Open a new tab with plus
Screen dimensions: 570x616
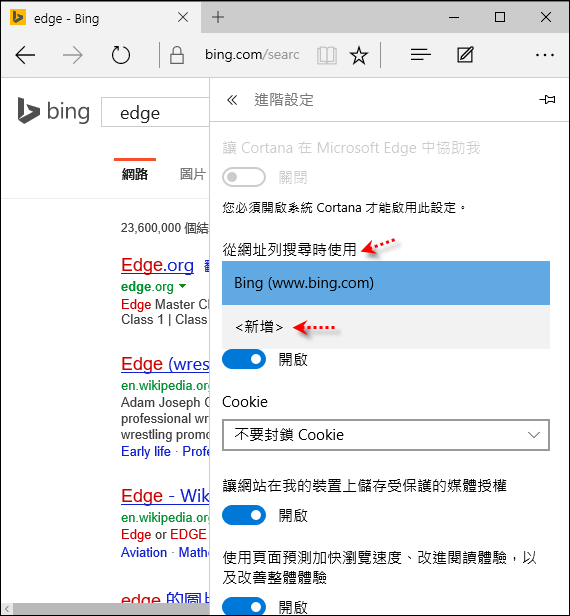[218, 17]
